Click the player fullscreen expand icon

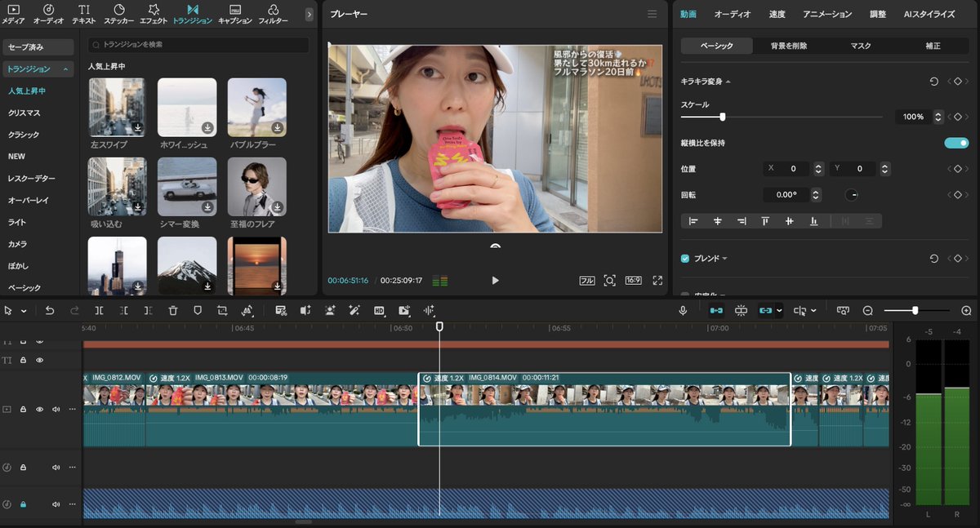click(x=657, y=280)
